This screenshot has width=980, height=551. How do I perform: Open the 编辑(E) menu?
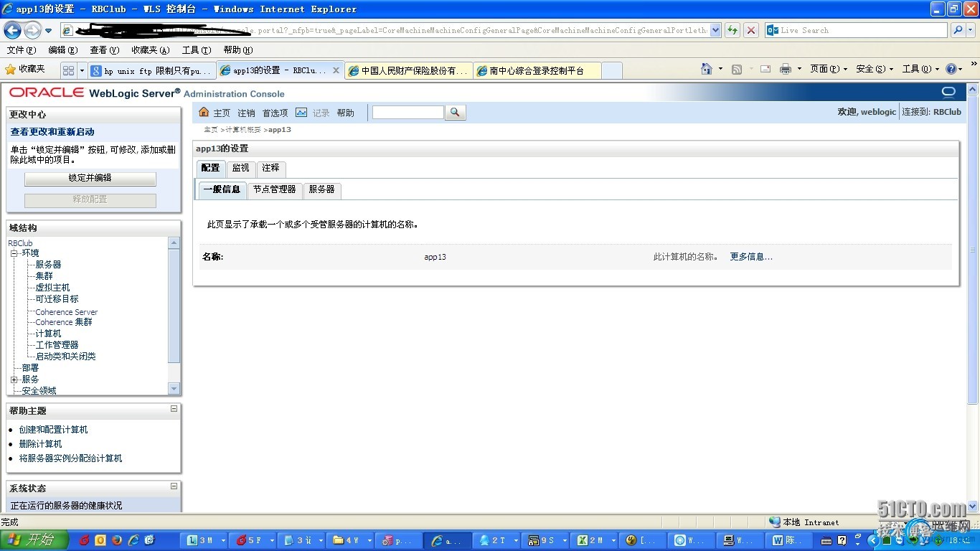(63, 50)
